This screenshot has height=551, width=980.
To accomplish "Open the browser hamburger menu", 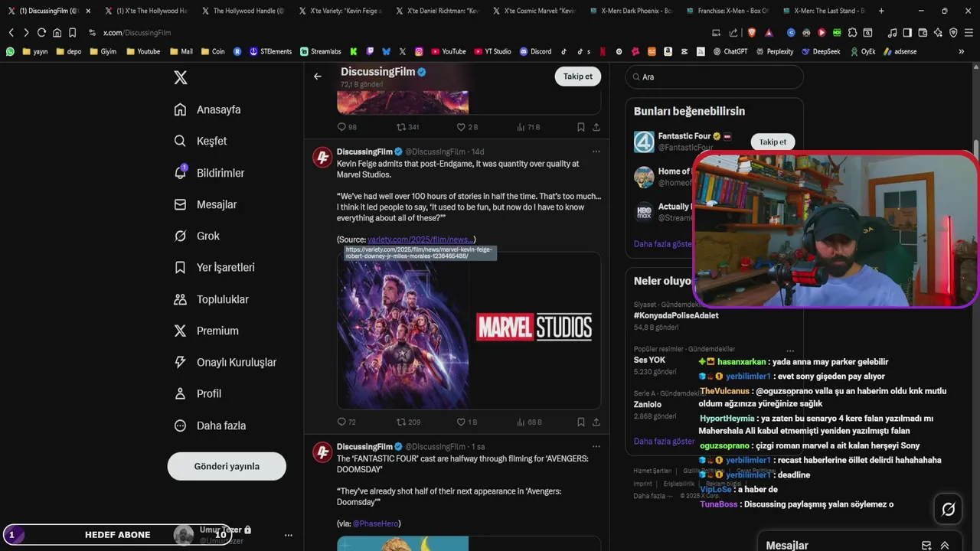I will 969,33.
